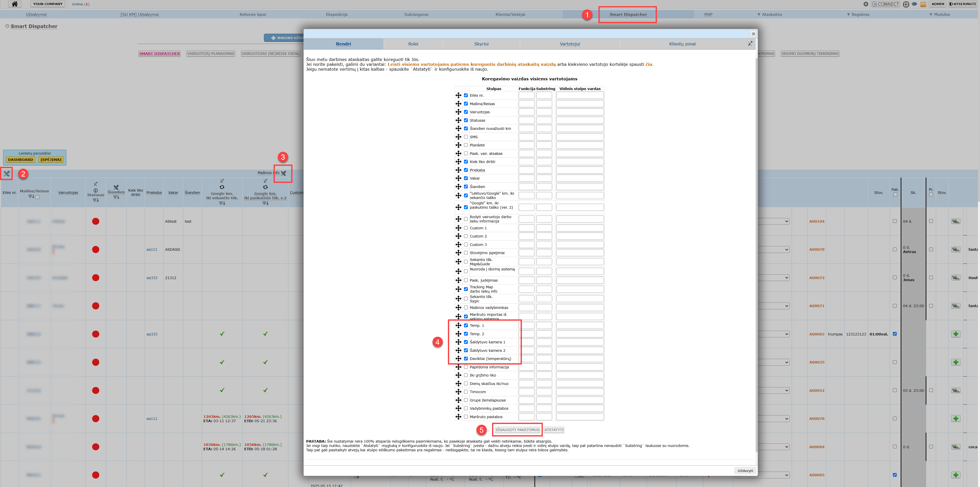Click the green plus button in A00035 row
This screenshot has width=980, height=487.
(x=956, y=362)
